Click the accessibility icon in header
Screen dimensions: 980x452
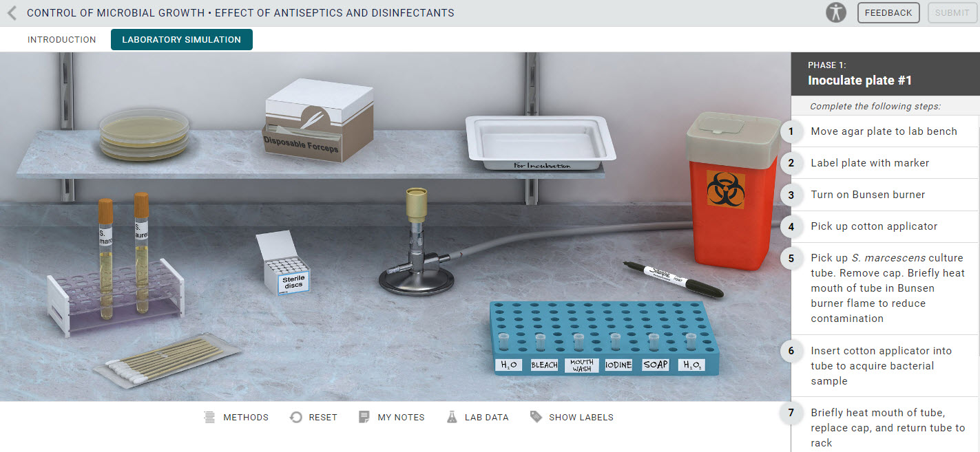[836, 12]
